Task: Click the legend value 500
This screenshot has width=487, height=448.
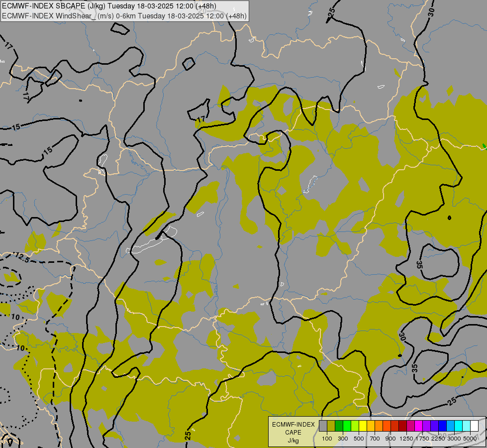Action: tap(359, 439)
